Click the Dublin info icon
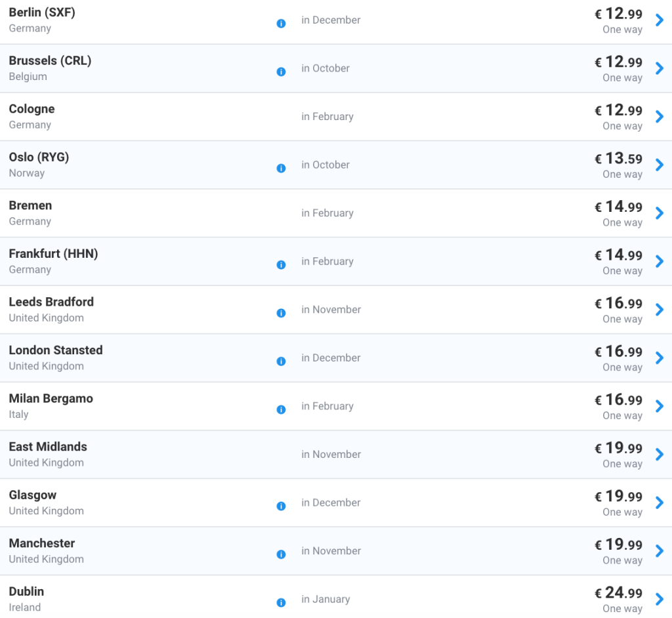The width and height of the screenshot is (672, 618). point(281,603)
